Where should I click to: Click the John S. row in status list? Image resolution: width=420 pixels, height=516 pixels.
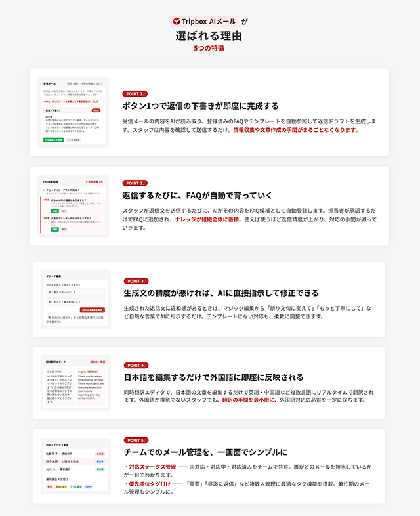pos(75,469)
